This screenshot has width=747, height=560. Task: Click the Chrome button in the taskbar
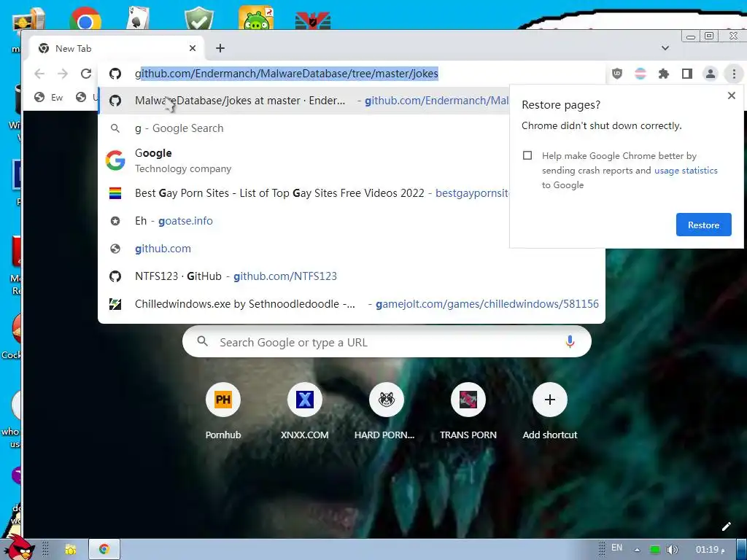tap(104, 550)
